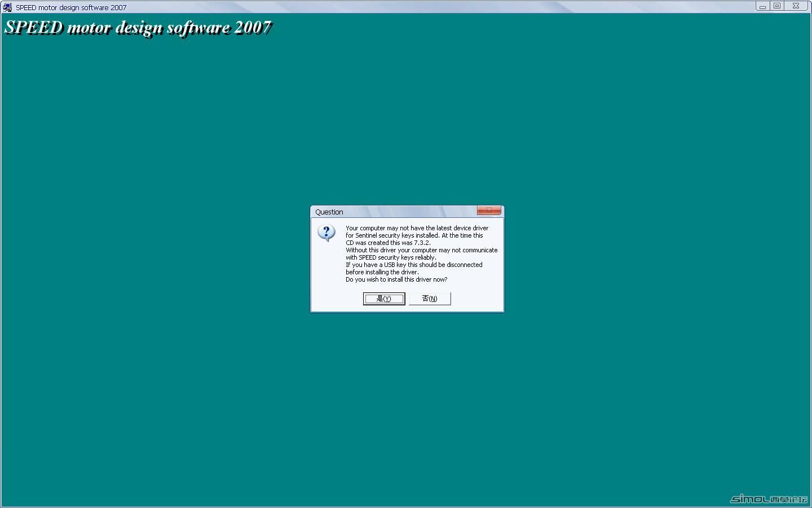Close the SPEED motor design software window
812x508 pixels.
796,6
